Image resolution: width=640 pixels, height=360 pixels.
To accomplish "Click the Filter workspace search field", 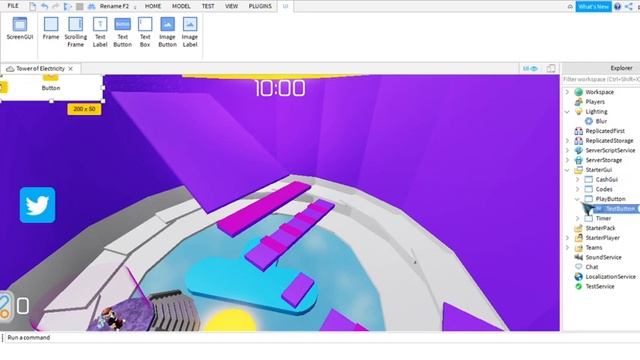I will point(601,79).
